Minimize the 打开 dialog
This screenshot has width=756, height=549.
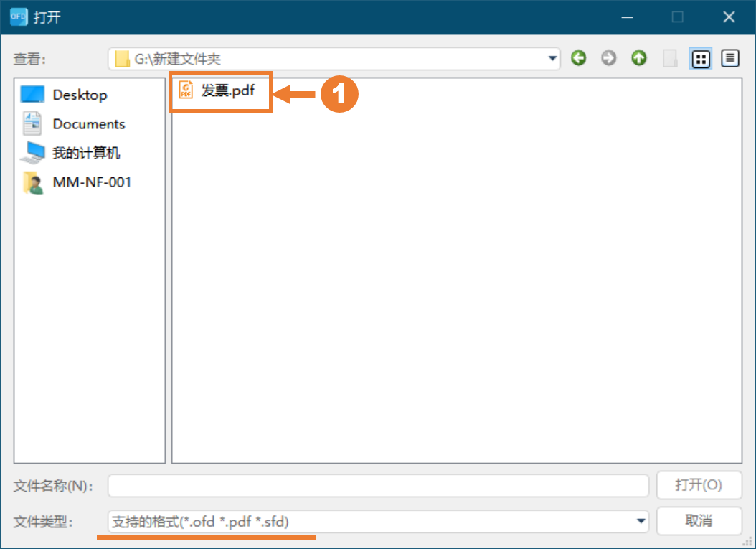627,17
